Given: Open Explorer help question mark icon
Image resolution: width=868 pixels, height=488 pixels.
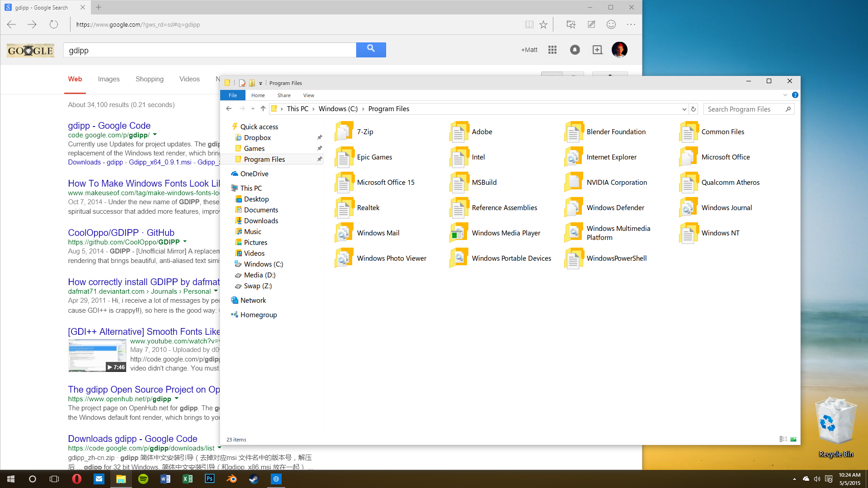Looking at the screenshot, I should pyautogui.click(x=795, y=95).
